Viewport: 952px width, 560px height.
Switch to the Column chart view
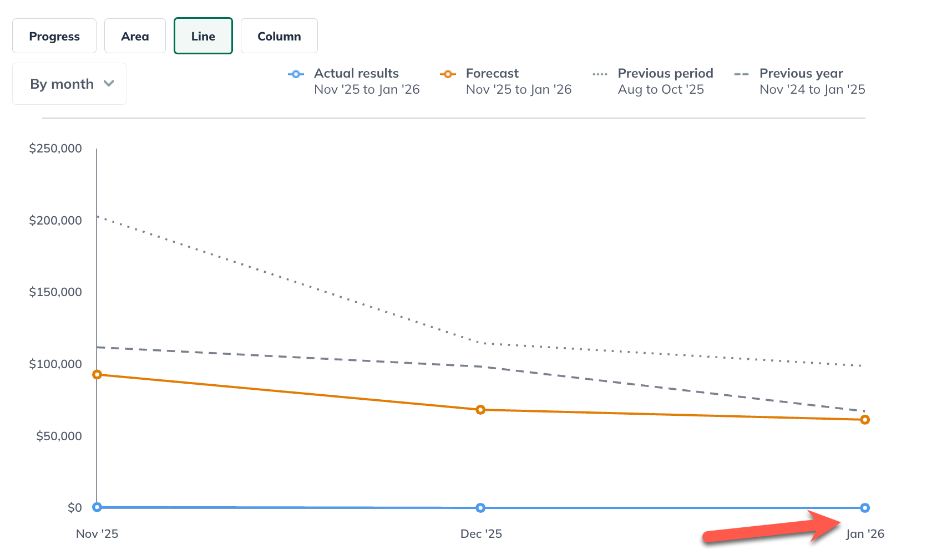pyautogui.click(x=279, y=36)
